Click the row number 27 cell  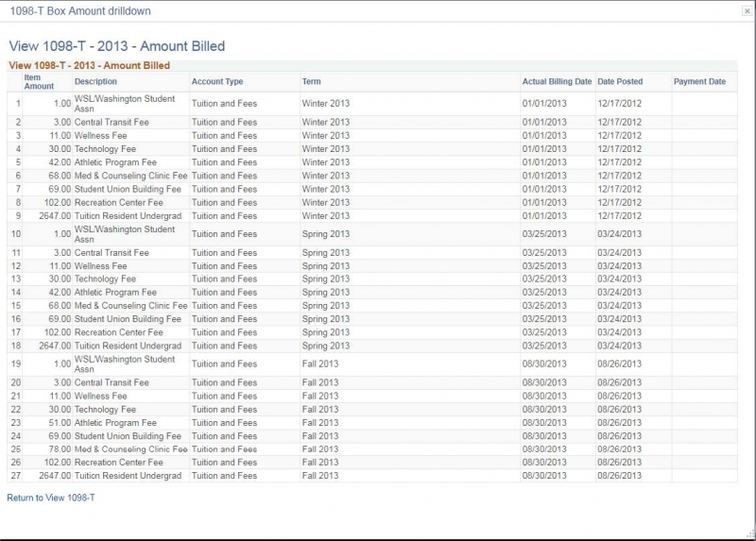(15, 476)
